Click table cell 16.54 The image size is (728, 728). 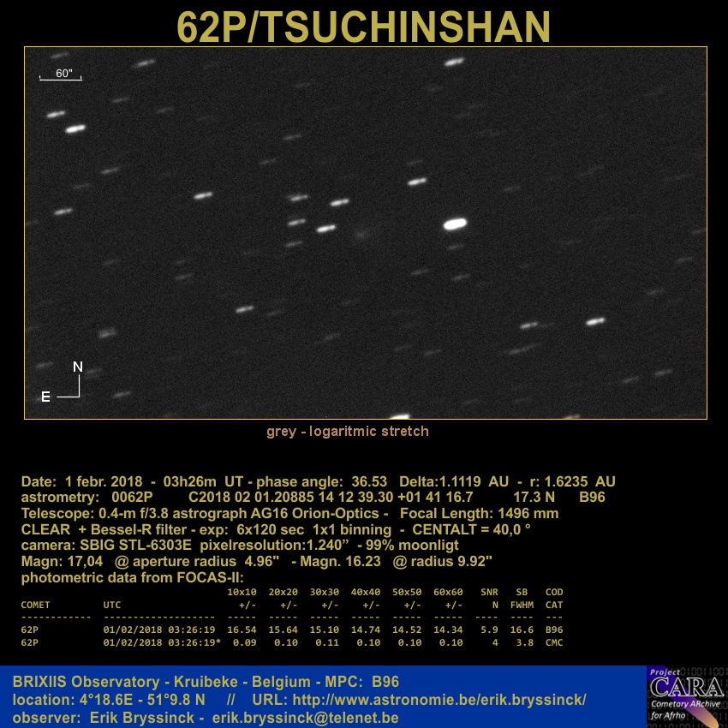coord(242,630)
